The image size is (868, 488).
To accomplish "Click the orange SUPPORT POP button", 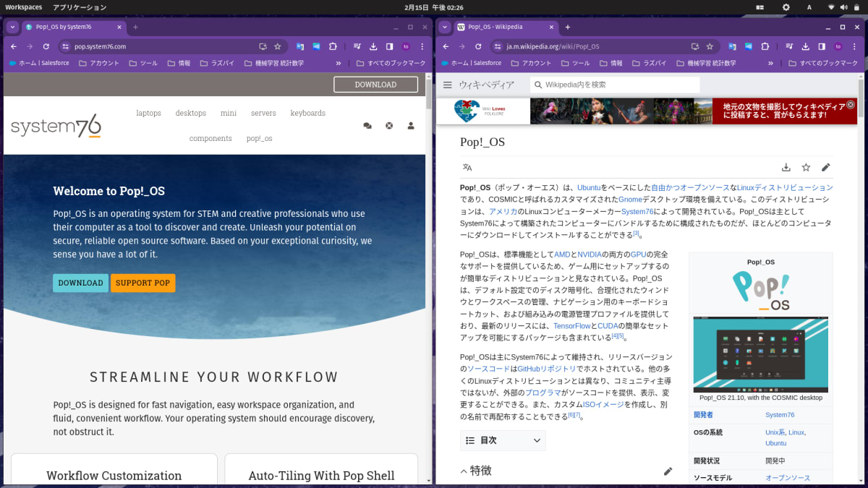I will click(x=142, y=283).
